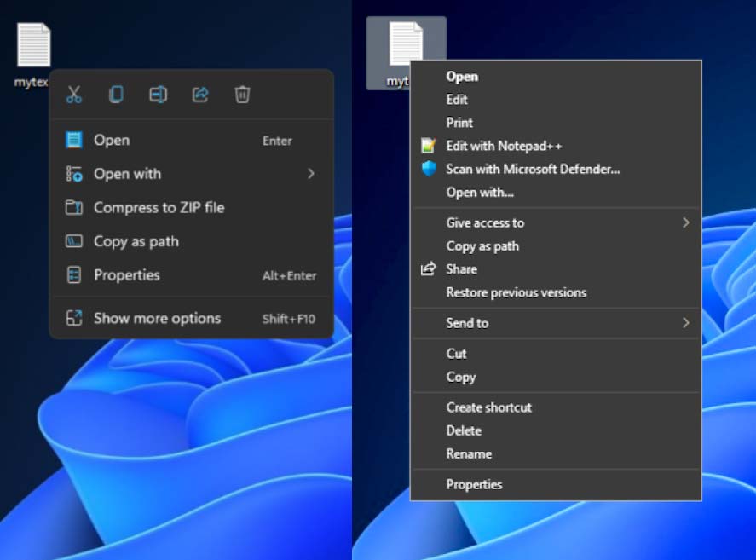The width and height of the screenshot is (756, 560).
Task: Choose Share in classic menu
Action: (556, 269)
